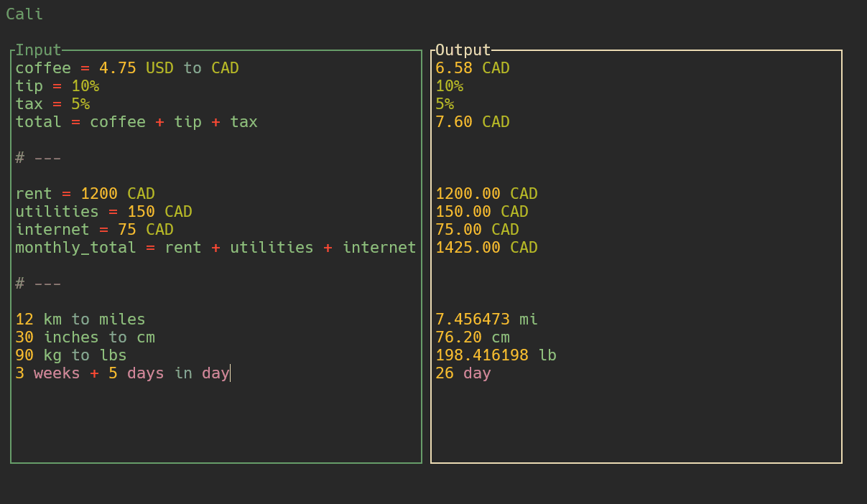The width and height of the screenshot is (867, 504).
Task: Click the 6.58 CAD output result
Action: click(472, 68)
